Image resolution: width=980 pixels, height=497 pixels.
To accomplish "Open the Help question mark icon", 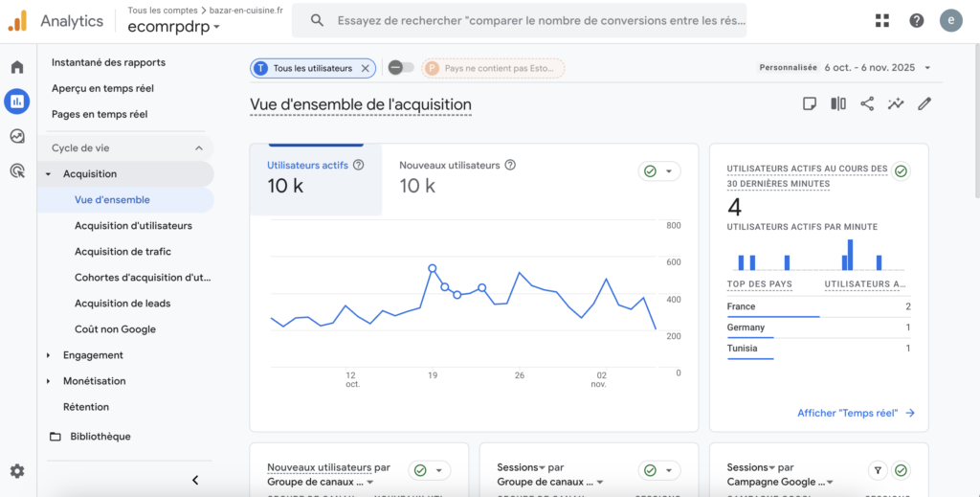I will (x=916, y=21).
